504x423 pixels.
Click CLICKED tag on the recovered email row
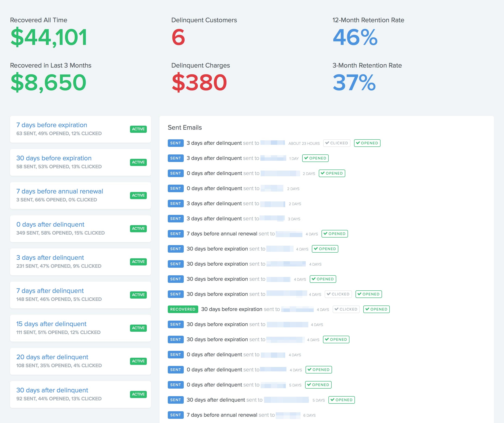click(x=346, y=309)
